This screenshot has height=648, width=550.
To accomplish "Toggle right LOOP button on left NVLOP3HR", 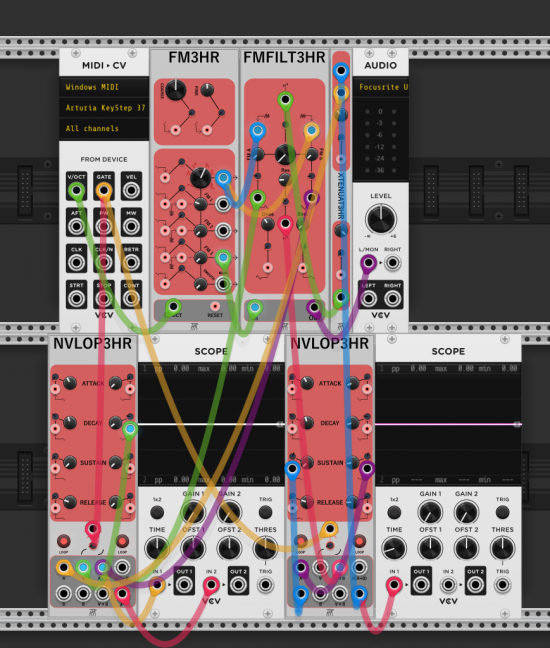I will pyautogui.click(x=122, y=541).
